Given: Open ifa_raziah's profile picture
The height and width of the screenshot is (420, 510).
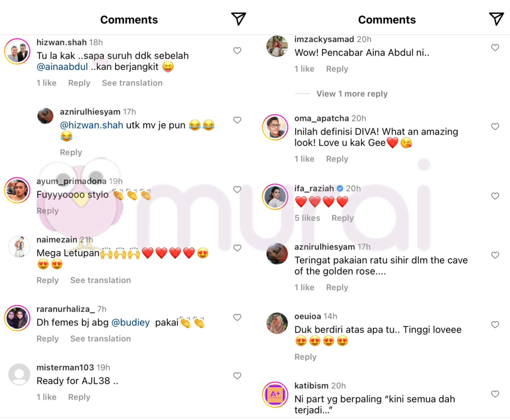Looking at the screenshot, I should tap(275, 196).
